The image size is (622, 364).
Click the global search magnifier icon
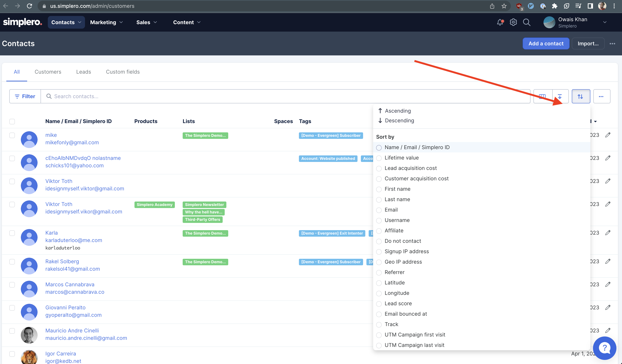point(526,22)
